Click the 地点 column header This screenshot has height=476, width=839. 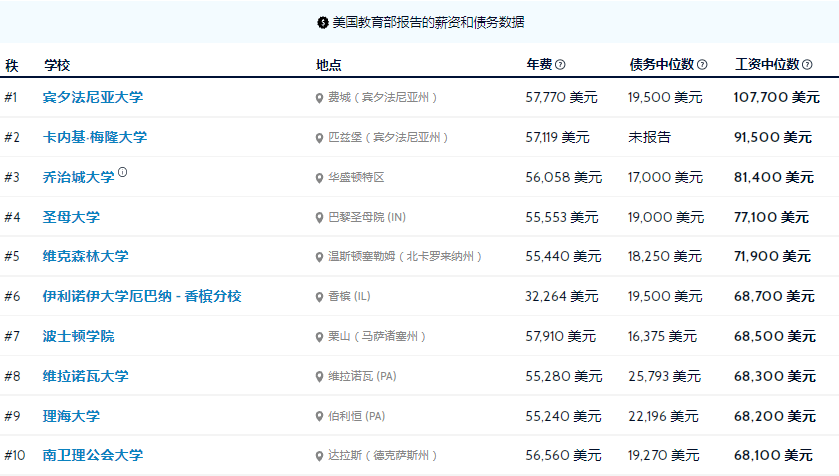point(329,65)
